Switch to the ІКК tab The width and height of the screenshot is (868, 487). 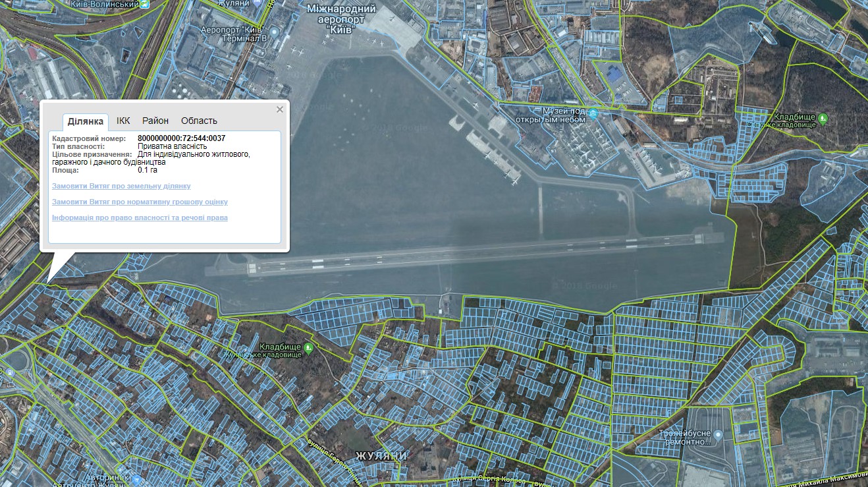(x=123, y=121)
